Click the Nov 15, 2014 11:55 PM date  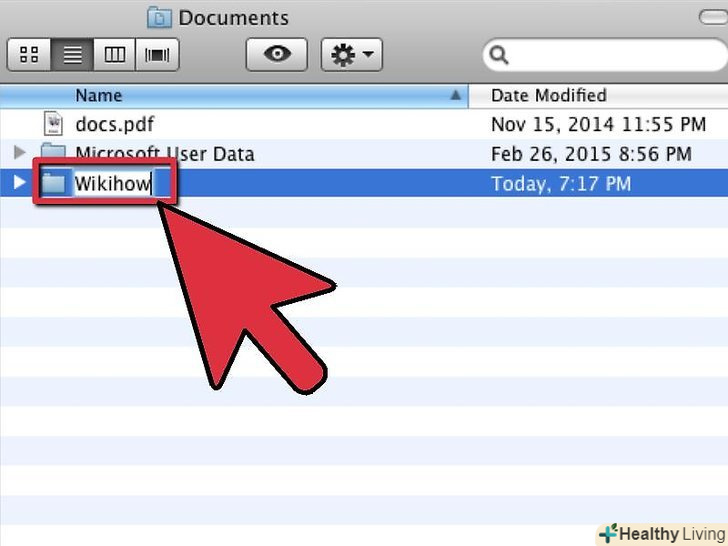(598, 124)
